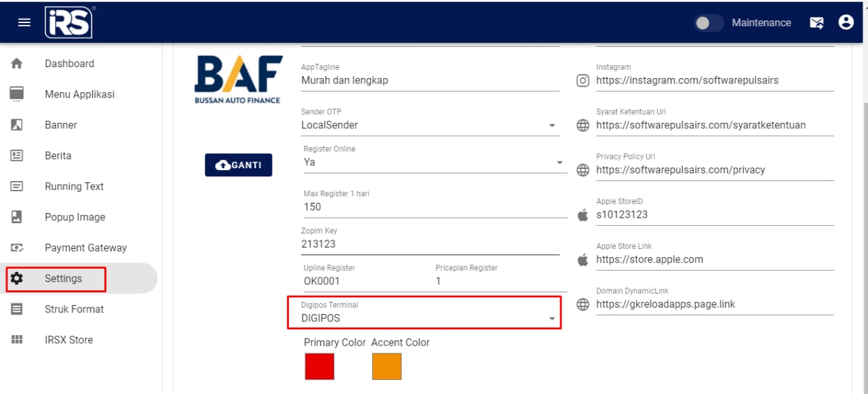
Task: Click the IRS logo in header
Action: 68,22
